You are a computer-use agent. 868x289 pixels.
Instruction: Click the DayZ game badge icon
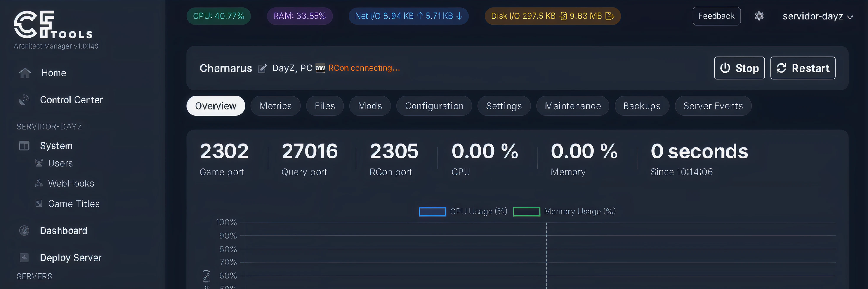click(x=321, y=68)
